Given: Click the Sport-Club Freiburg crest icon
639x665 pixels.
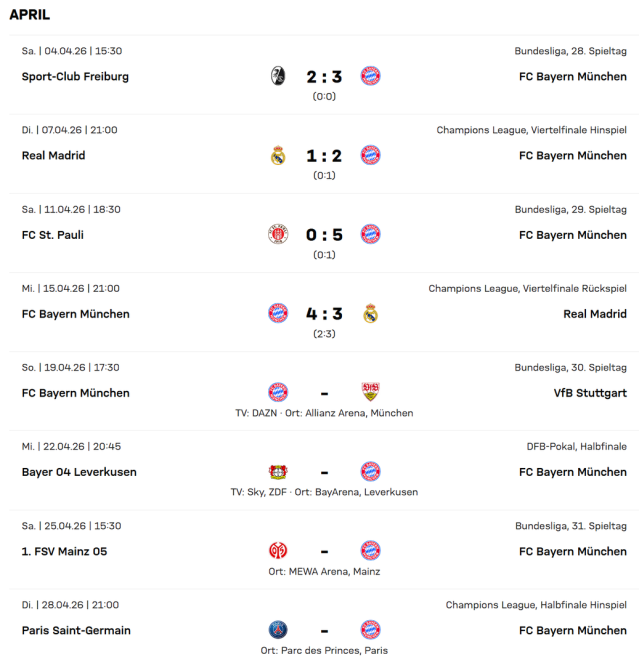Looking at the screenshot, I should [x=278, y=76].
